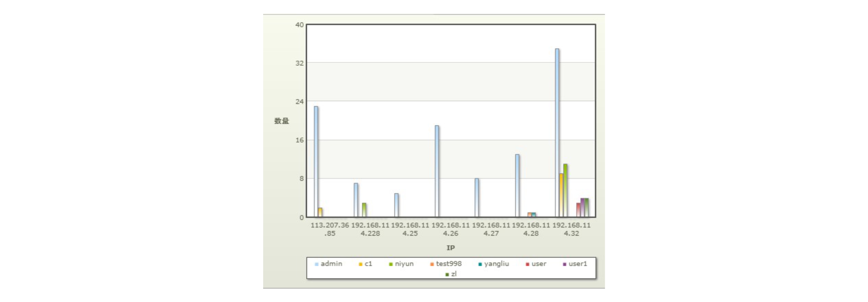Click the purple user1 legend entry
Screen dimensions: 868x302
pos(575,264)
